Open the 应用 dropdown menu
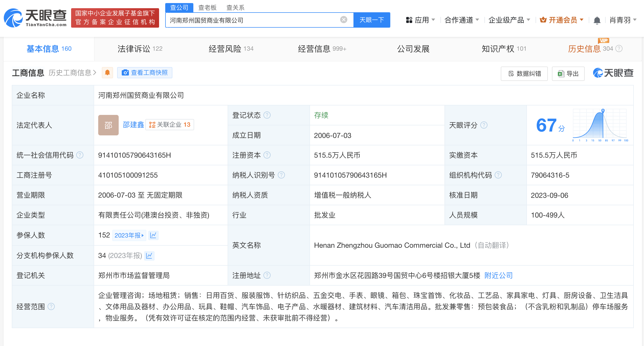This screenshot has height=346, width=644. [x=420, y=20]
